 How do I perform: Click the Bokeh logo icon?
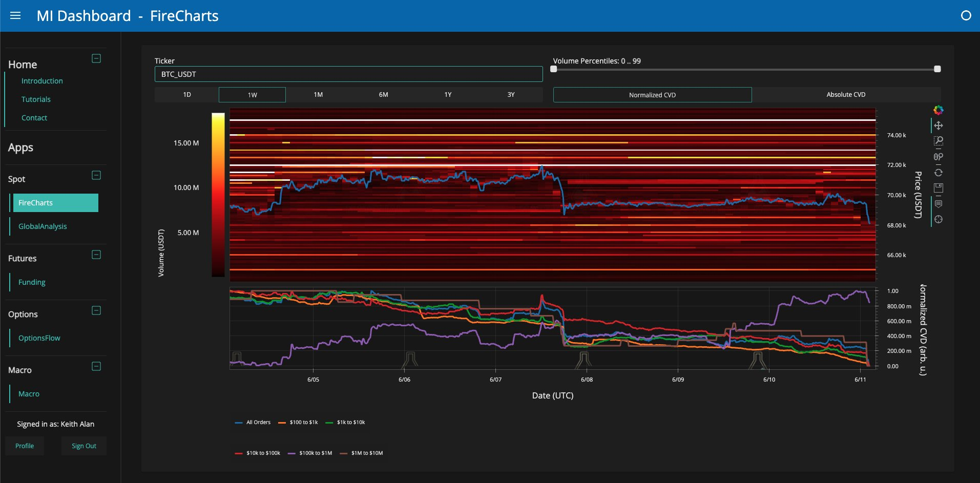[x=938, y=110]
